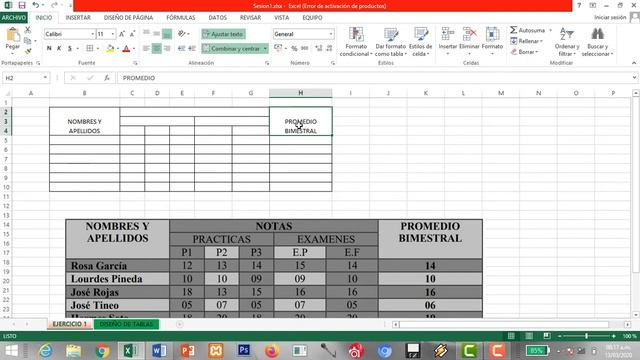
Task: Click the Insertar cells icon
Action: coord(448,34)
